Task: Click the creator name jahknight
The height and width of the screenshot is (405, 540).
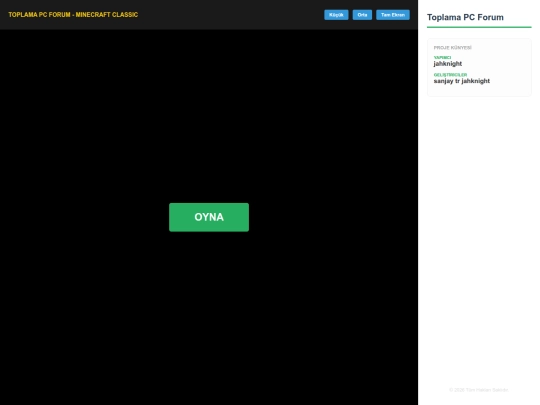Action: coord(448,64)
